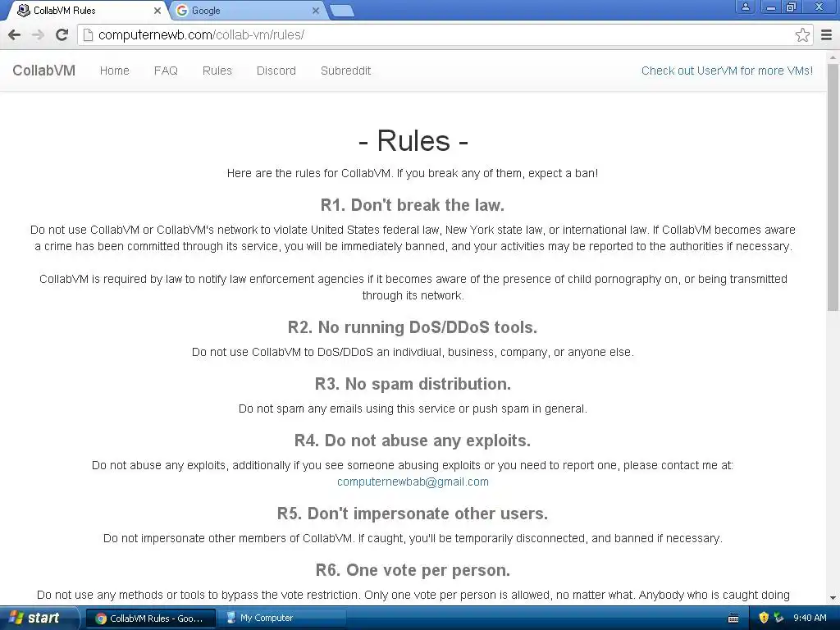Click the Safely Remove Hardware tray icon
The width and height of the screenshot is (840, 630).
[779, 618]
